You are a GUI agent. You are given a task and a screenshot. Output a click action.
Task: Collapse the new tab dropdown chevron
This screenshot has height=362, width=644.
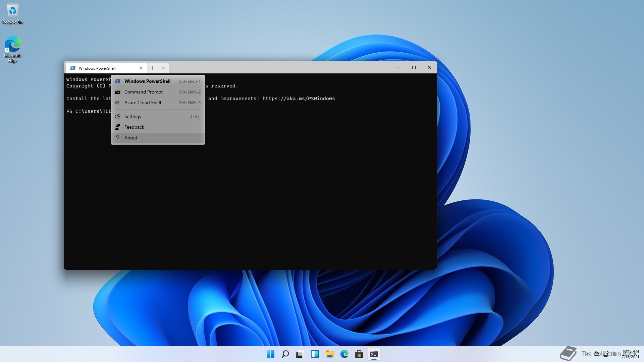click(163, 68)
